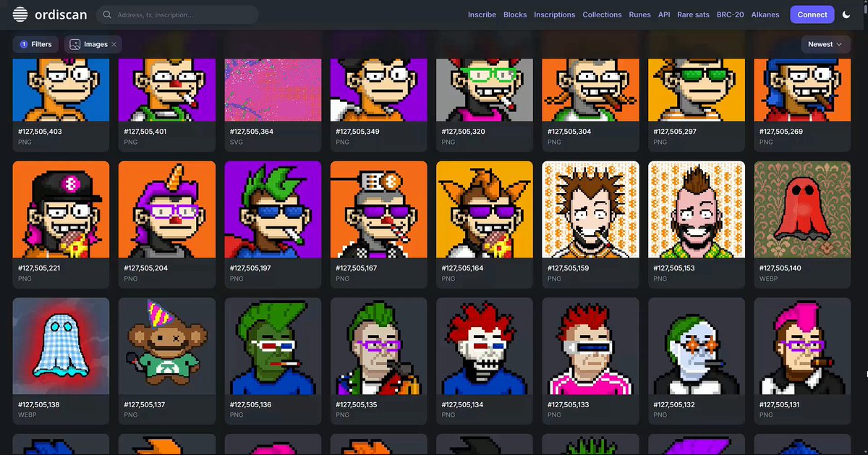Open inscription #127,505,131 pink mohawk punk
Screen dimensions: 868x455
coord(802,346)
